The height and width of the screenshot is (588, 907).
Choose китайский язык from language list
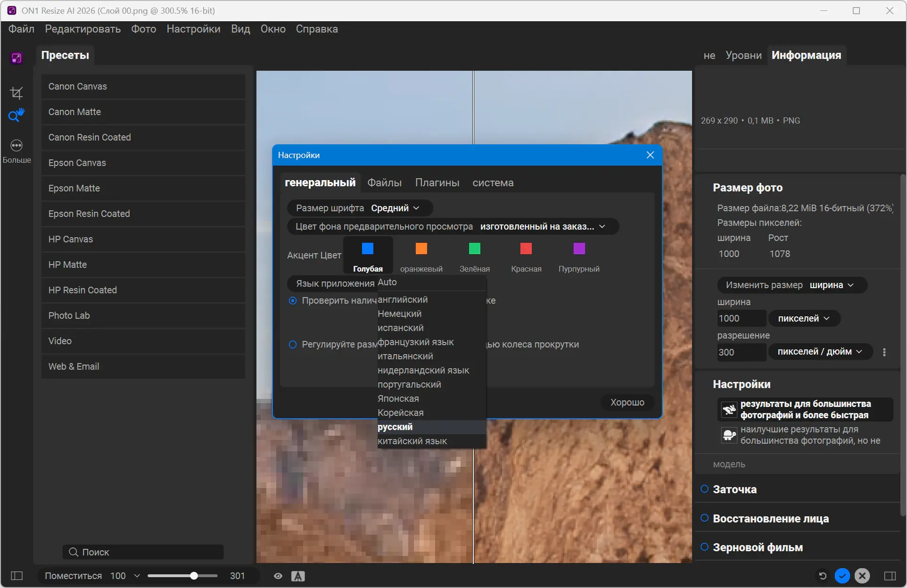(412, 441)
